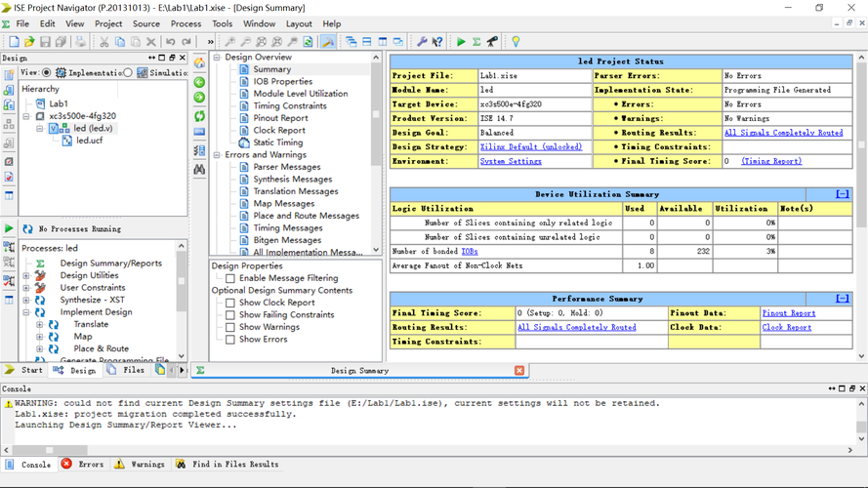Expand the Design Utilities process
The width and height of the screenshot is (868, 488).
(26, 275)
